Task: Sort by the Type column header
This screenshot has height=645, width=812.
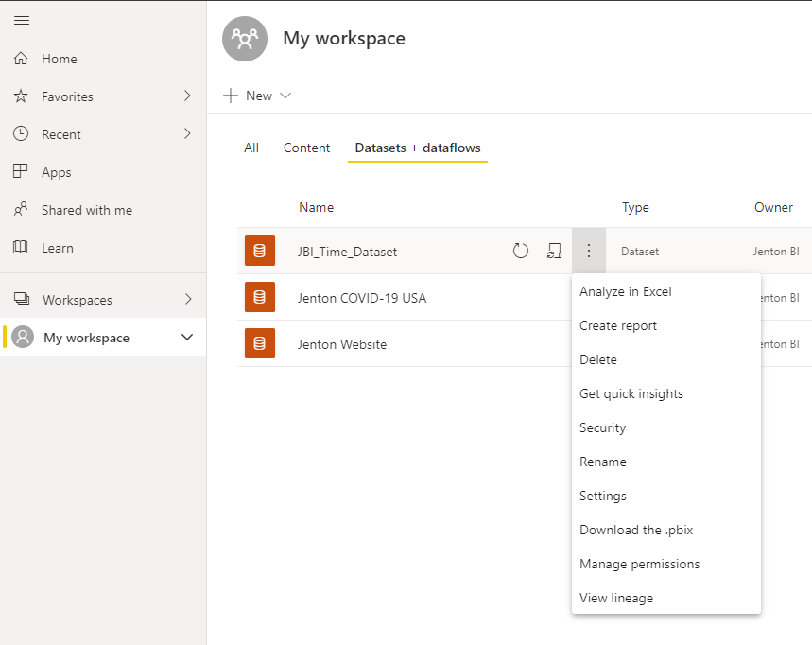Action: (x=635, y=208)
